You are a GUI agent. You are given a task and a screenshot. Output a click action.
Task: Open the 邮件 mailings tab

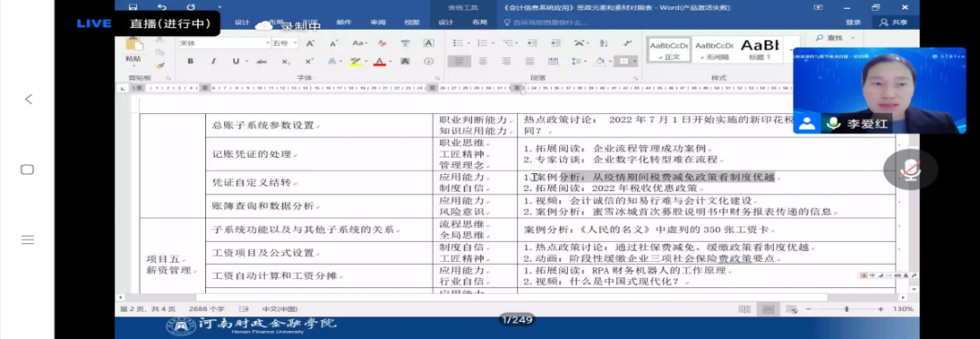tap(344, 23)
